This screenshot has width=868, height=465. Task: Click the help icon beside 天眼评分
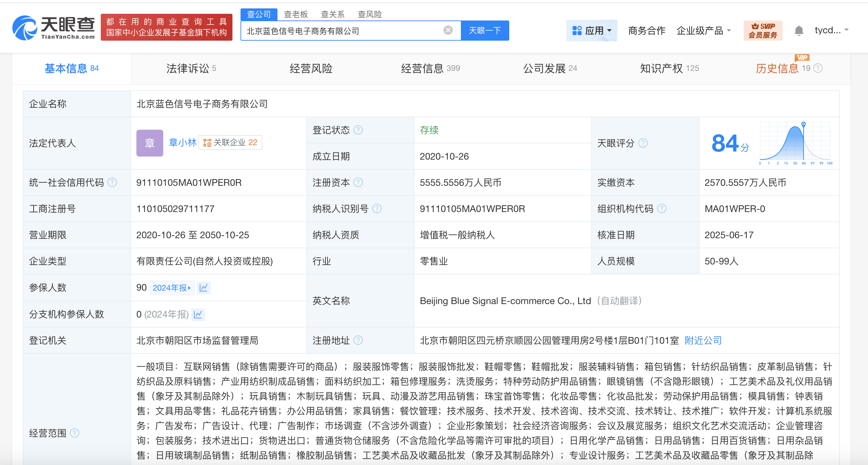[x=643, y=143]
